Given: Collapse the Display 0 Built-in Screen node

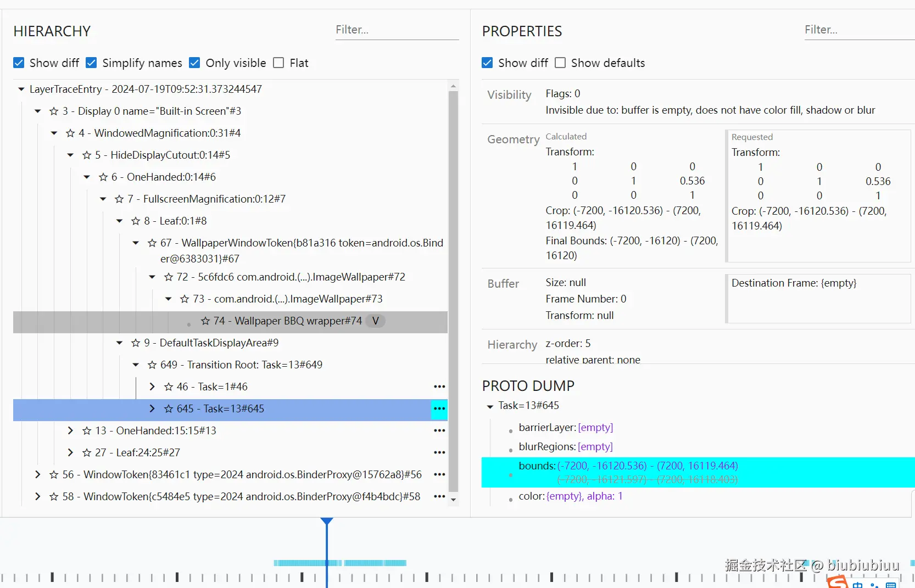Looking at the screenshot, I should click(38, 111).
